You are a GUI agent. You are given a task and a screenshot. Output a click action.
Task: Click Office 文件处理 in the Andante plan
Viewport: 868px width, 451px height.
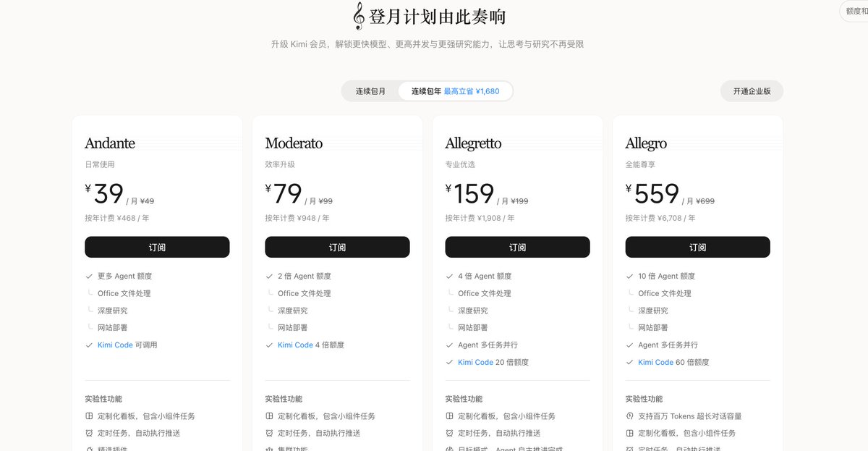point(124,293)
